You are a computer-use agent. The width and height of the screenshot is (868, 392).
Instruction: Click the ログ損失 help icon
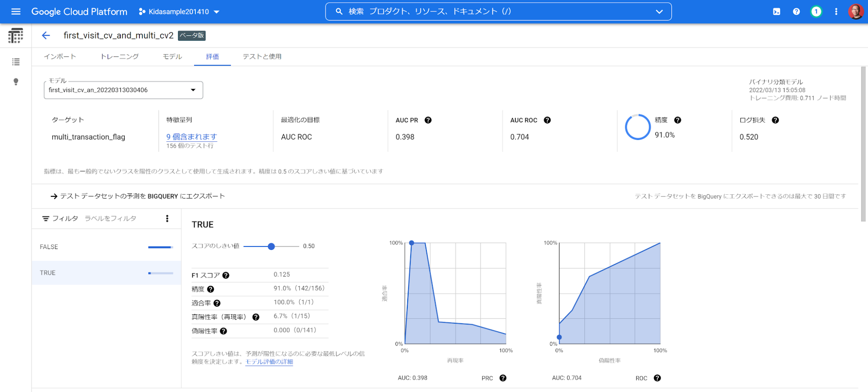click(775, 120)
